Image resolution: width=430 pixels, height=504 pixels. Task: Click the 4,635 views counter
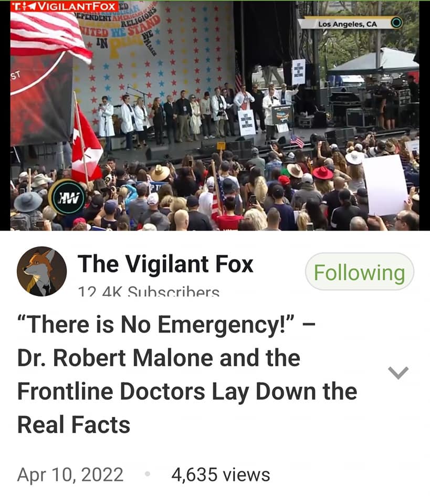coord(221,475)
